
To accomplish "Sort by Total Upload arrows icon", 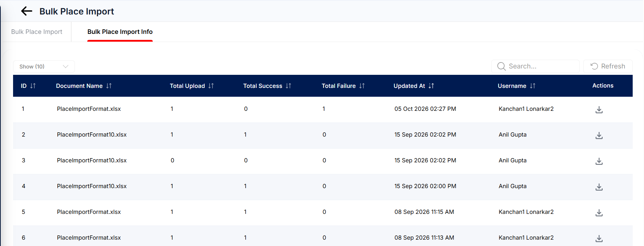I will pyautogui.click(x=211, y=86).
